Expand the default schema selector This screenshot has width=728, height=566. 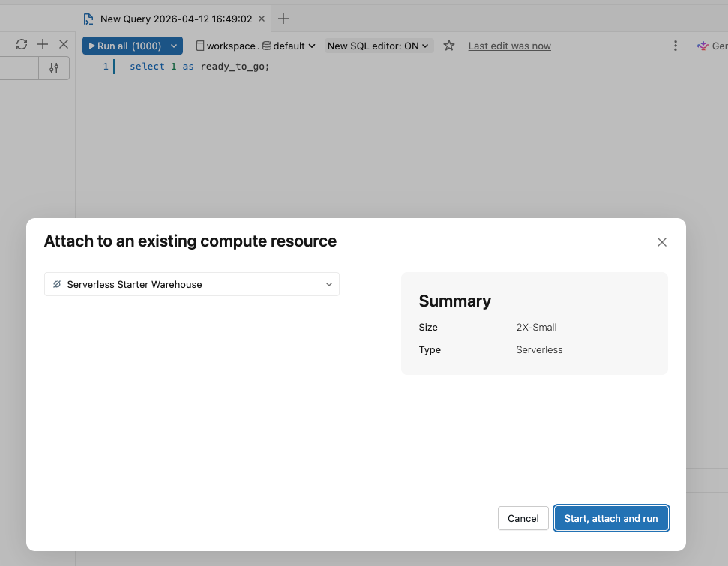pyautogui.click(x=289, y=46)
